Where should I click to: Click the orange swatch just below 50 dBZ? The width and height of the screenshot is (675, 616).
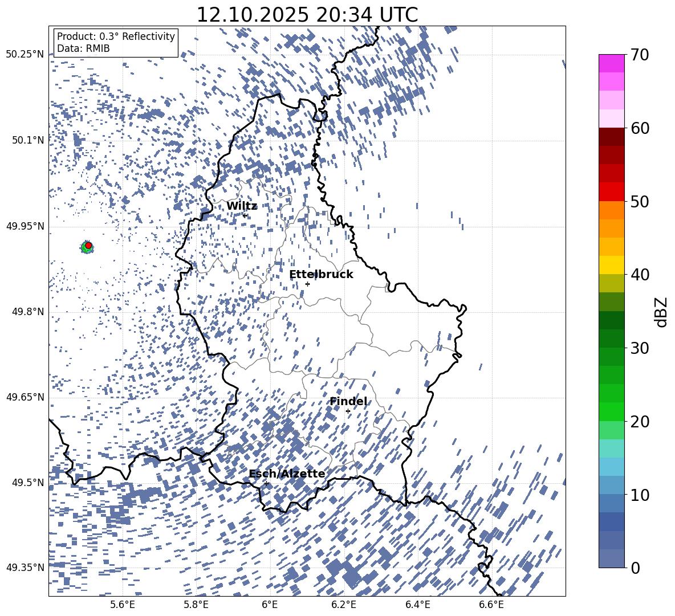[611, 210]
